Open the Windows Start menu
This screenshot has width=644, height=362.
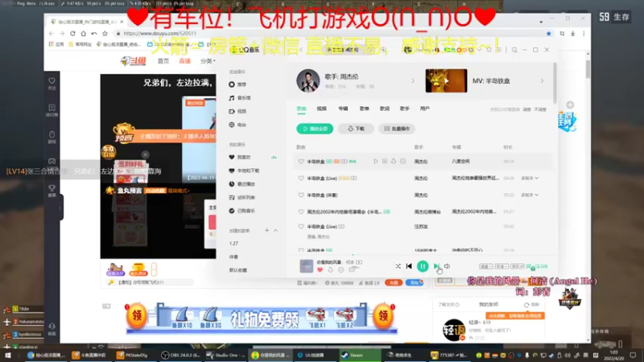pyautogui.click(x=8, y=355)
